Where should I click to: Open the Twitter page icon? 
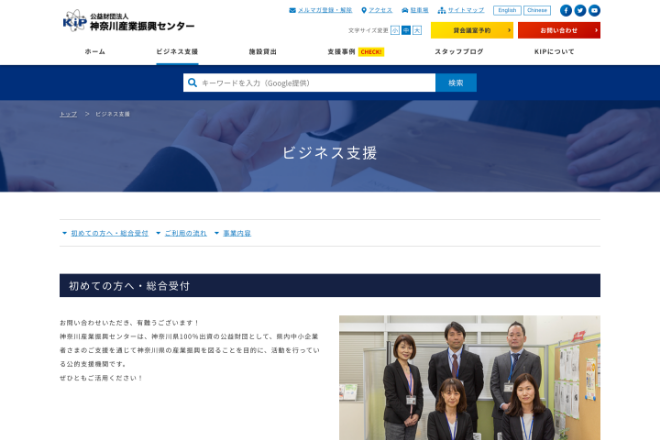580,10
